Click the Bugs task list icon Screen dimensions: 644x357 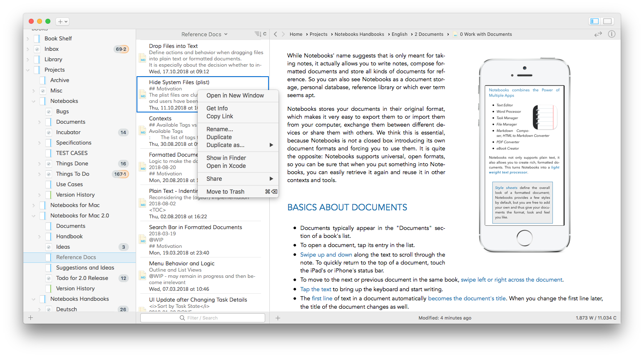coord(49,112)
